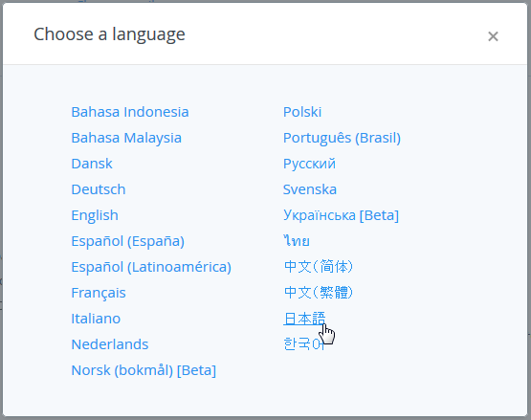The image size is (531, 420).
Task: Choose Simplified Chinese 中文(简体)
Action: pyautogui.click(x=319, y=267)
